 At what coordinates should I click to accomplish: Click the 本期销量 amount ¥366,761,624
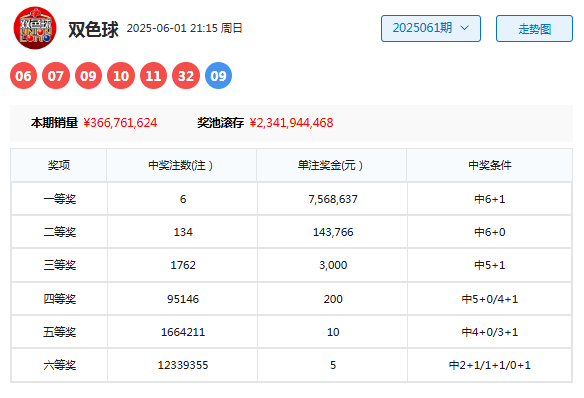120,123
